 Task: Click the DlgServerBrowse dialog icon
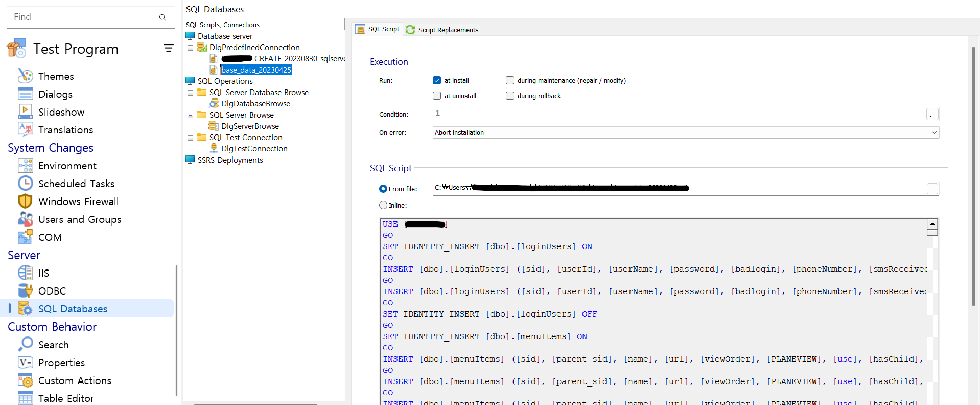tap(214, 126)
